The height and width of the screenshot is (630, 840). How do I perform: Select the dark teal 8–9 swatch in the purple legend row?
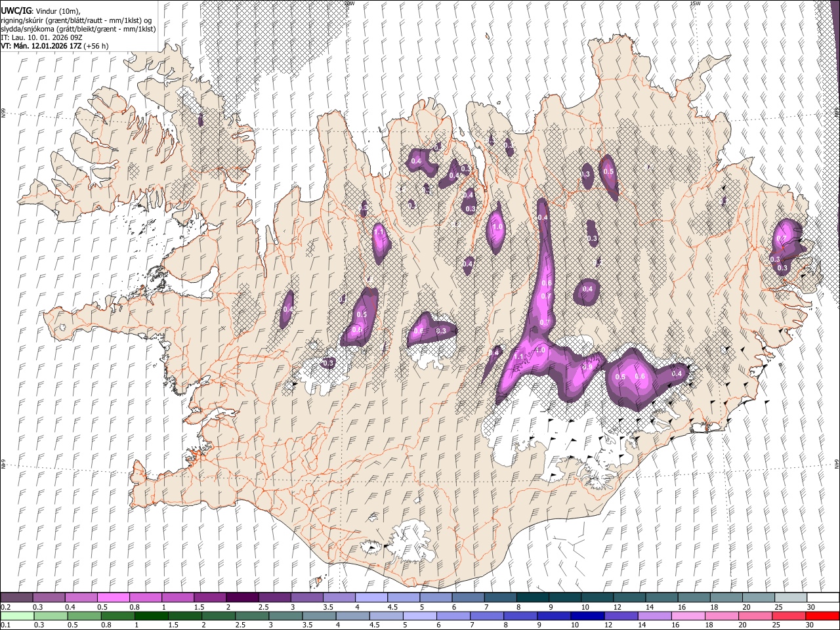pos(533,597)
